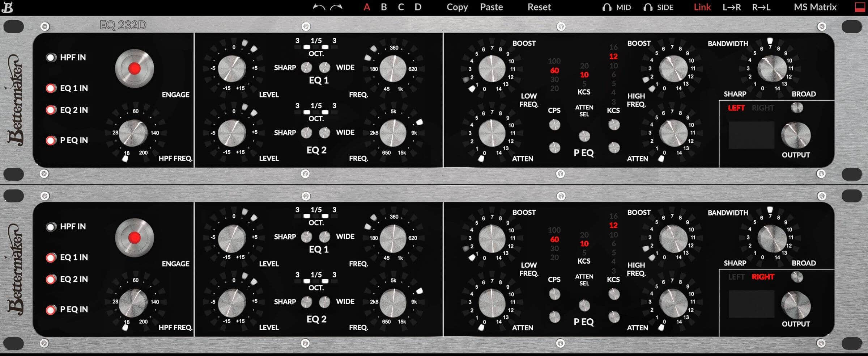The height and width of the screenshot is (356, 868).
Task: Click top unit EQ 2 FREQ knob
Action: click(393, 133)
